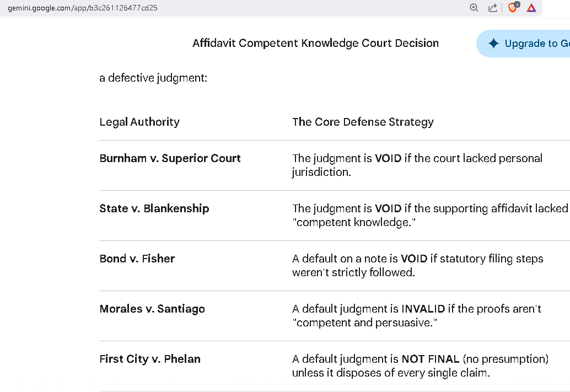Click the share page icon
570x392 pixels.
click(x=493, y=8)
